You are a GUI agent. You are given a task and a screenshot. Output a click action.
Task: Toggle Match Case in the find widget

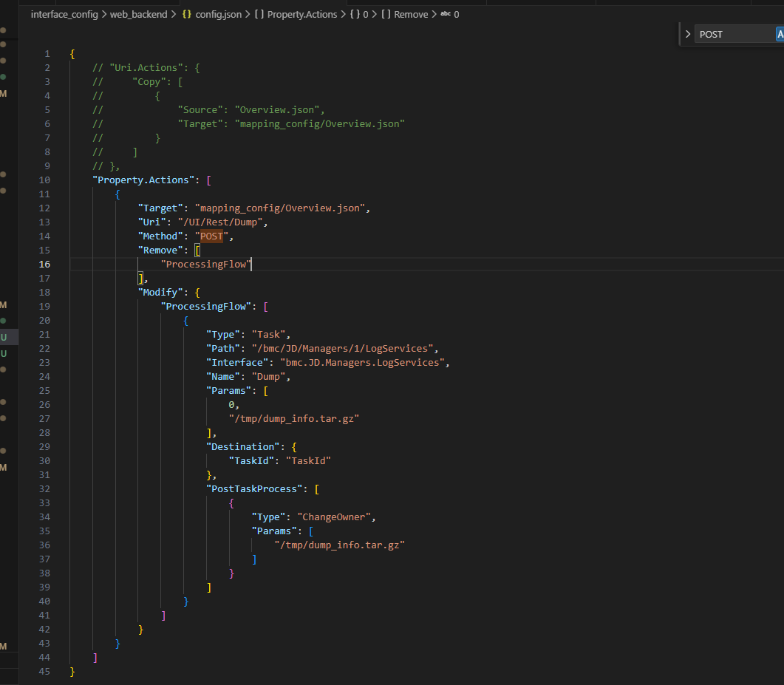point(779,34)
